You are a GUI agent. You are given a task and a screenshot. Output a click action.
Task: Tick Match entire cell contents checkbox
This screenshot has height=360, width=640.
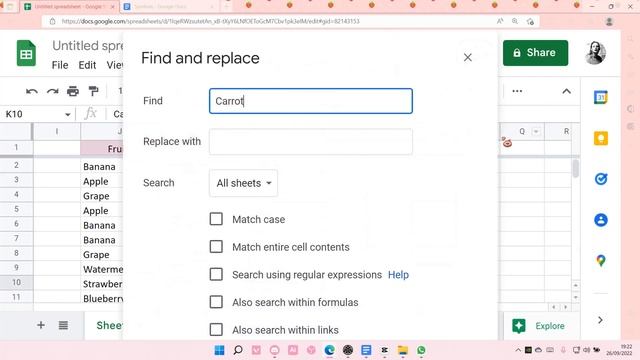pyautogui.click(x=216, y=247)
